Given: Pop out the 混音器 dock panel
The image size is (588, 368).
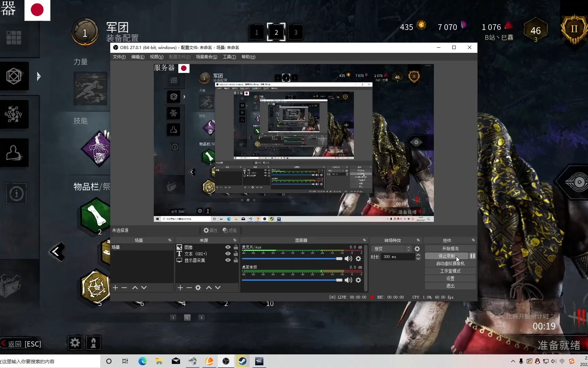Looking at the screenshot, I should coord(364,240).
